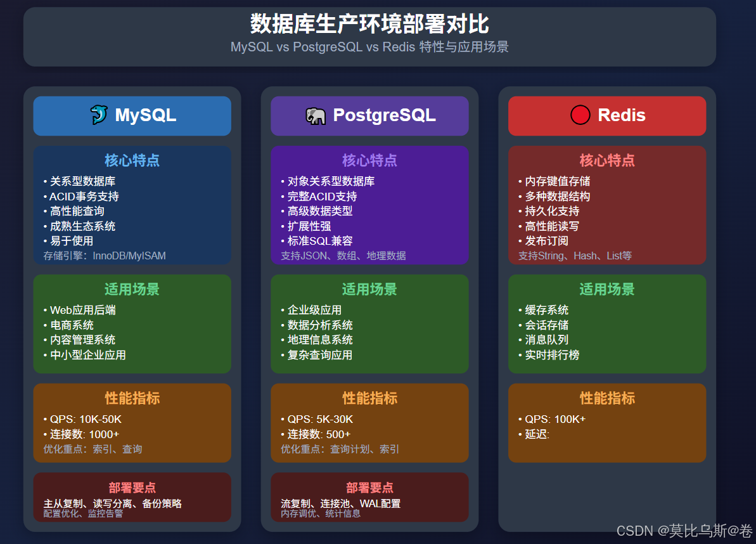756x544 pixels.
Task: Click Web应用后端 bullet item
Action: pyautogui.click(x=80, y=310)
